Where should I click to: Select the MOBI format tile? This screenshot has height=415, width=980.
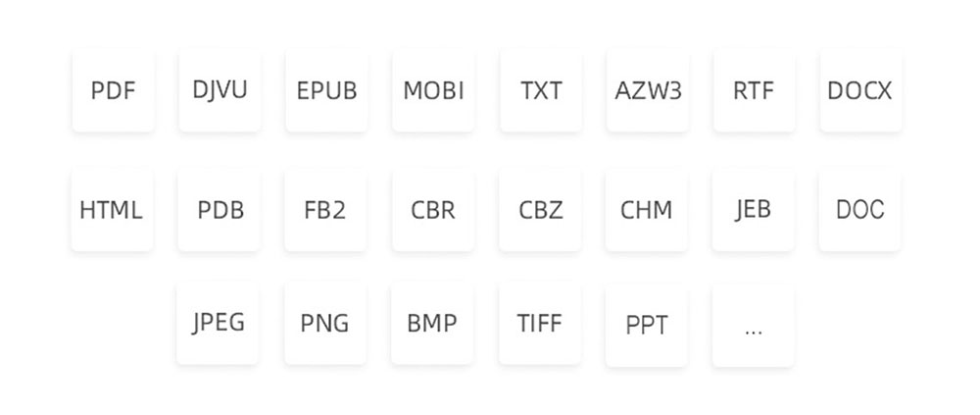(x=434, y=91)
